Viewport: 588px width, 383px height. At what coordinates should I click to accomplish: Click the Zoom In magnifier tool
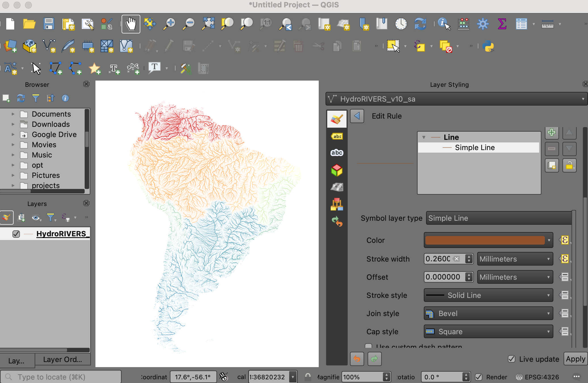click(169, 24)
